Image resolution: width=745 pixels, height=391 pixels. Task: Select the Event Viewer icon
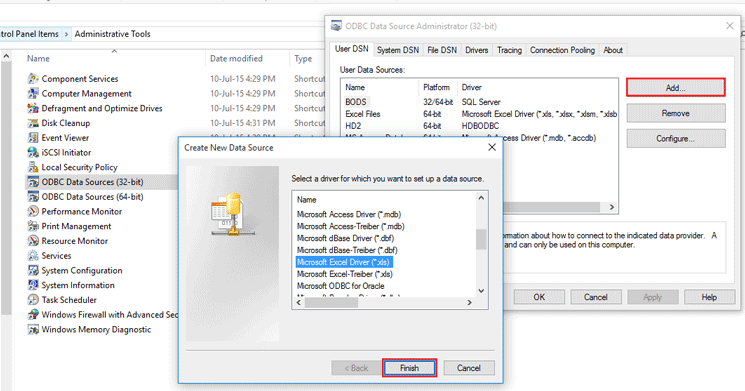pyautogui.click(x=33, y=137)
